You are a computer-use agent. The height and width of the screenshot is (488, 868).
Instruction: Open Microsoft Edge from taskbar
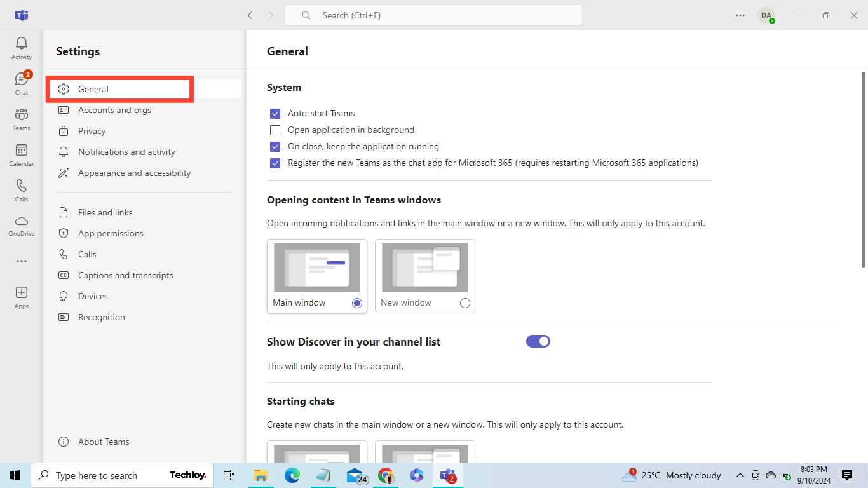coord(292,475)
